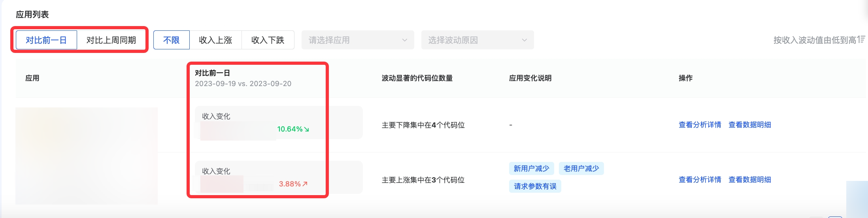Open 查看分析详情 for the second app

(700, 180)
